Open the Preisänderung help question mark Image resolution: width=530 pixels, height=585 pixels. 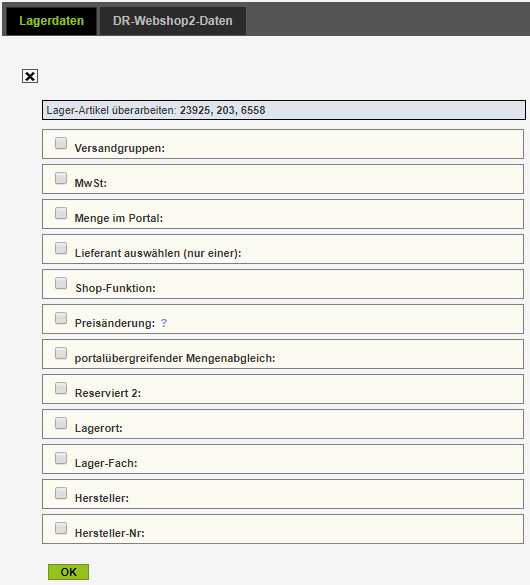164,323
